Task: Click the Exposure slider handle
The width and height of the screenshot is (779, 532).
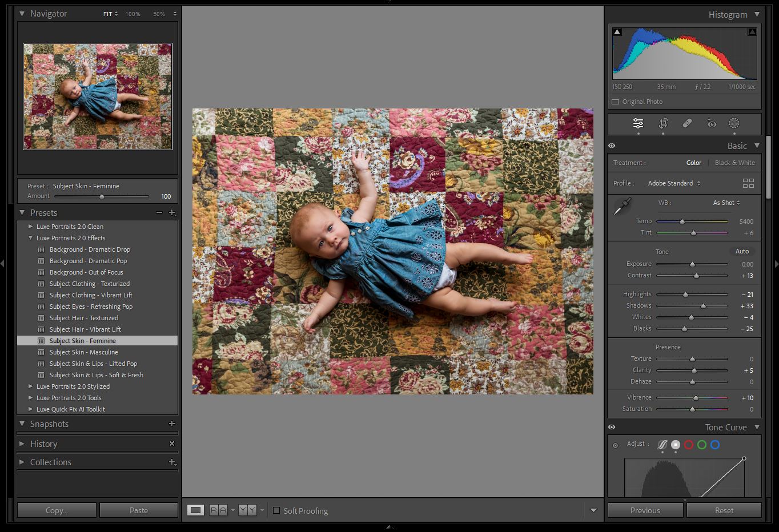Action: pos(692,264)
